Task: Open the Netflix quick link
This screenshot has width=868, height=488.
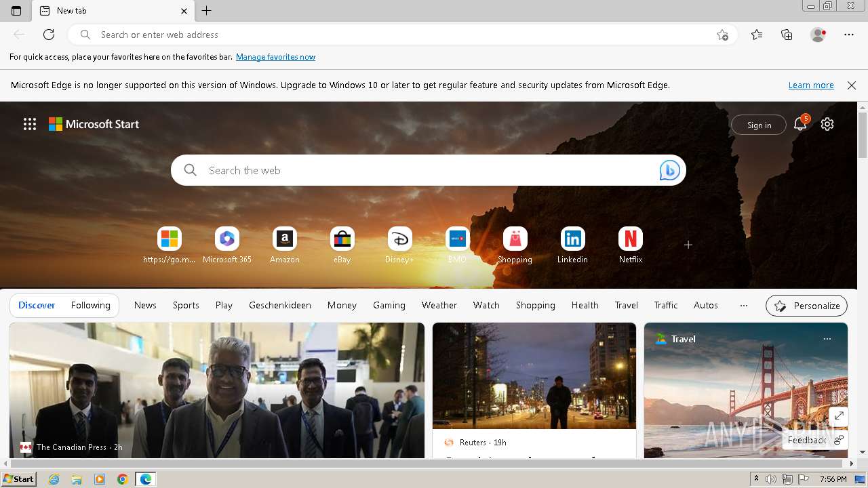Action: pyautogui.click(x=631, y=245)
